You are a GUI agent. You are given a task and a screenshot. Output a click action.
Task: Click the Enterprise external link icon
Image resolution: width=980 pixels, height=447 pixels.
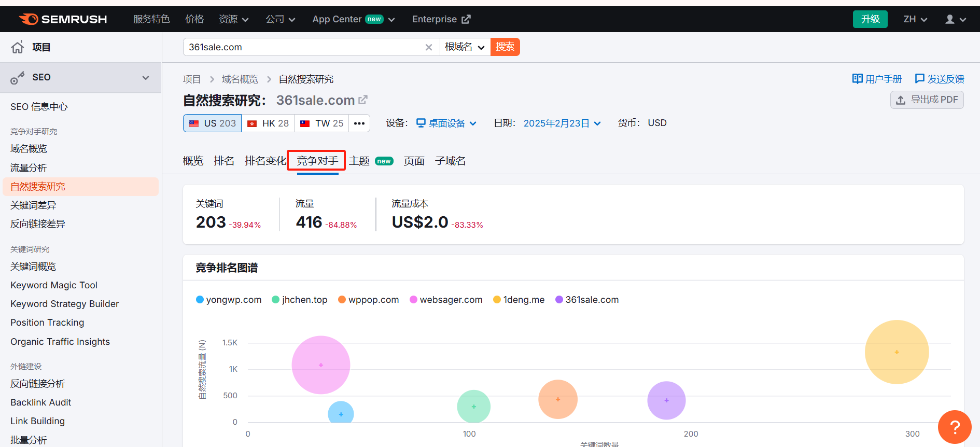(x=466, y=19)
